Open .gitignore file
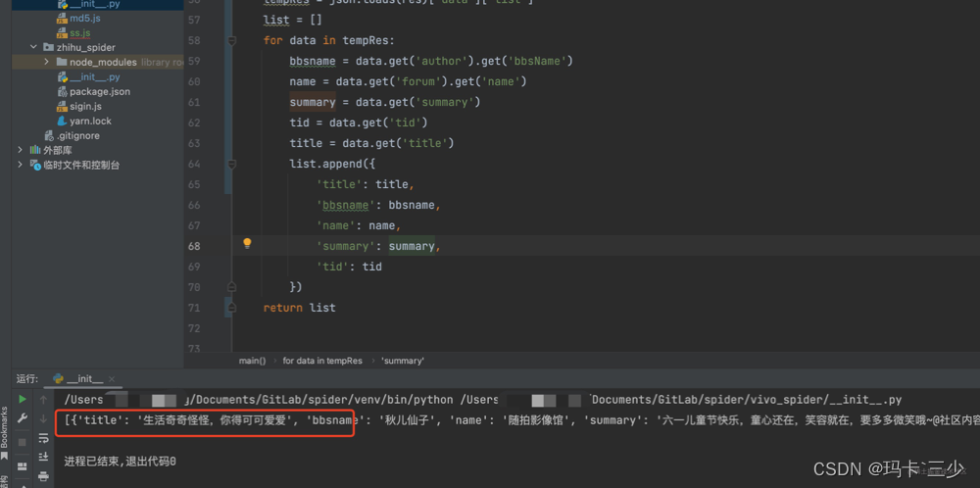This screenshot has height=488, width=980. click(x=78, y=135)
